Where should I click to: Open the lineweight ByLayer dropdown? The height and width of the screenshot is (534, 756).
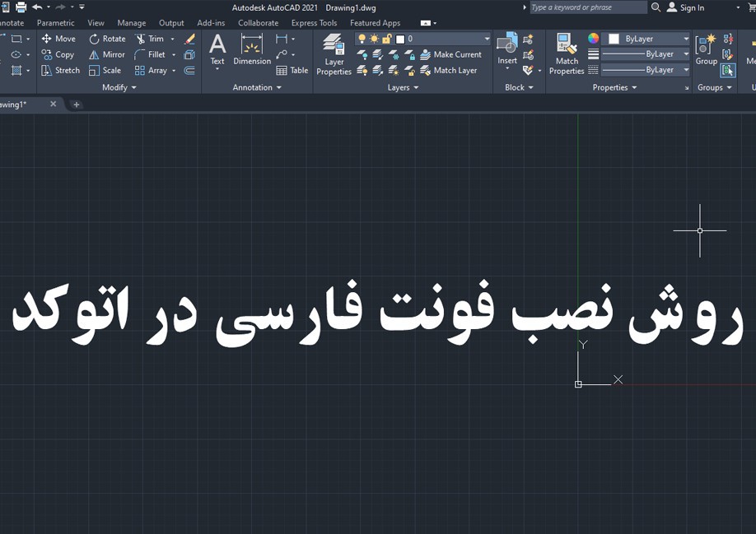(646, 54)
